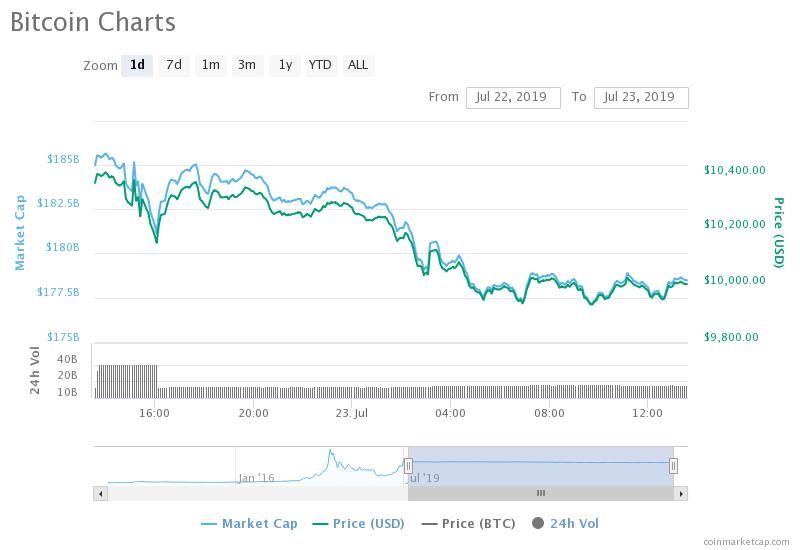Click the Jan '16 area in navigator
Screen dimensions: 800x550
pyautogui.click(x=257, y=478)
